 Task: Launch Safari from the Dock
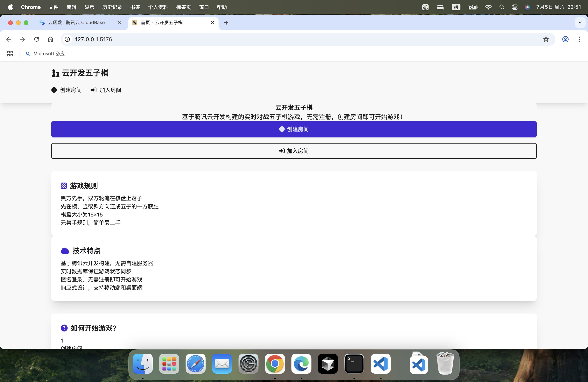click(196, 364)
